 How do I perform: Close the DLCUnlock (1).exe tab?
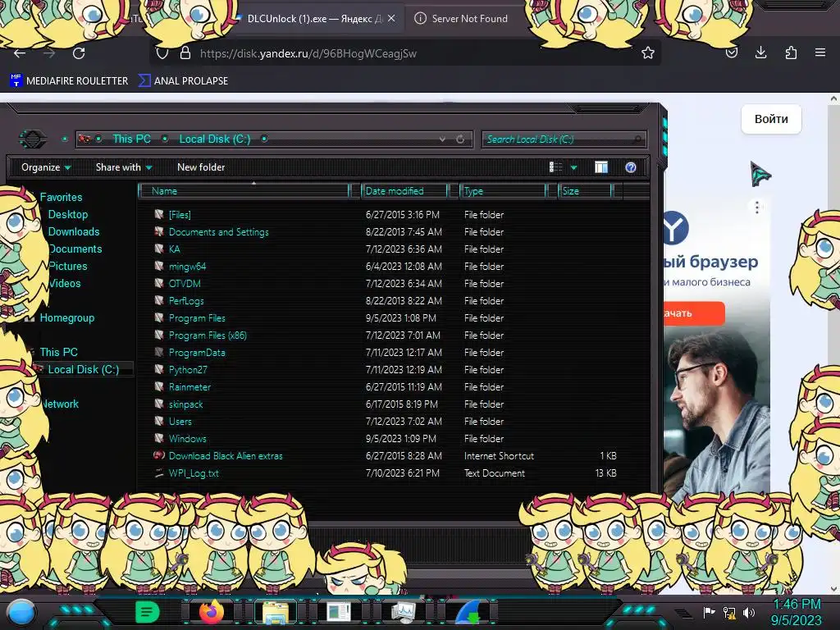(x=391, y=18)
